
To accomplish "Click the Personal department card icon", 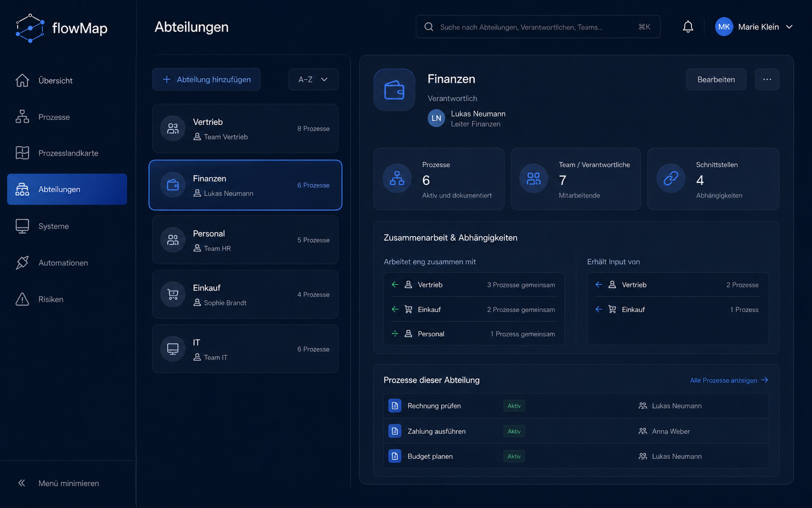I will pyautogui.click(x=173, y=240).
